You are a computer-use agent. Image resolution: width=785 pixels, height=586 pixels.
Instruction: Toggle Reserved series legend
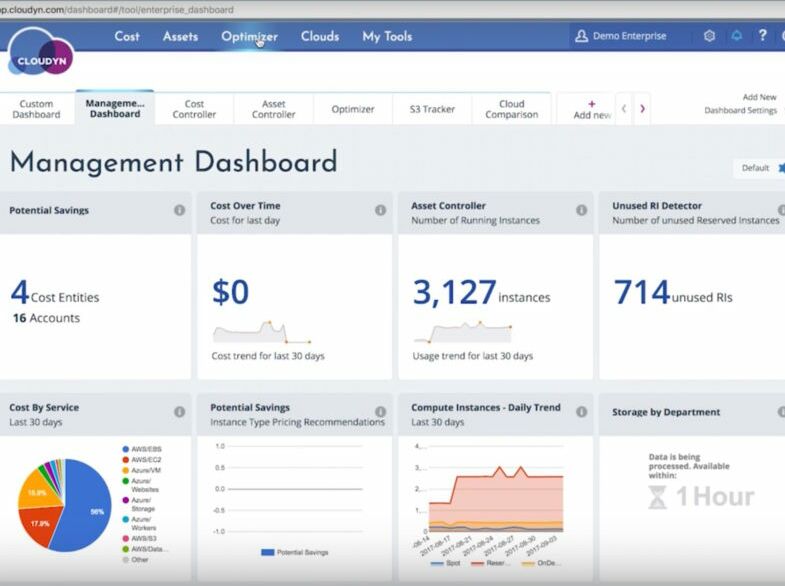(x=491, y=563)
